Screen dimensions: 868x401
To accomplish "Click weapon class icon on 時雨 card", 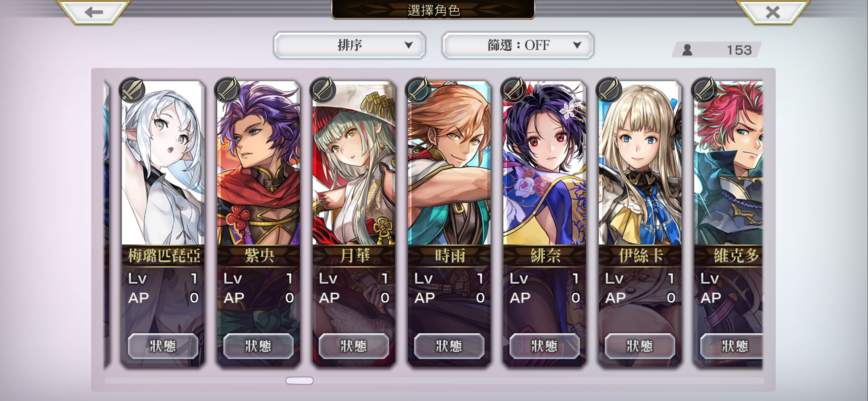I will (x=418, y=90).
